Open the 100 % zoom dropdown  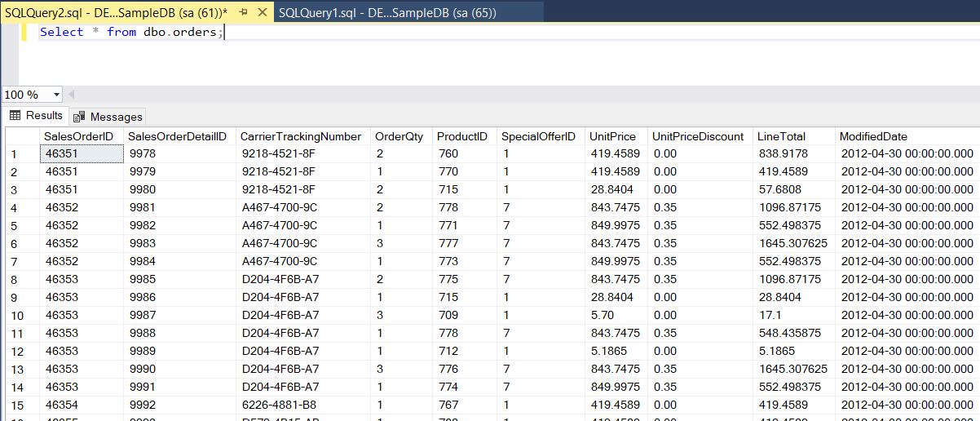click(x=56, y=95)
